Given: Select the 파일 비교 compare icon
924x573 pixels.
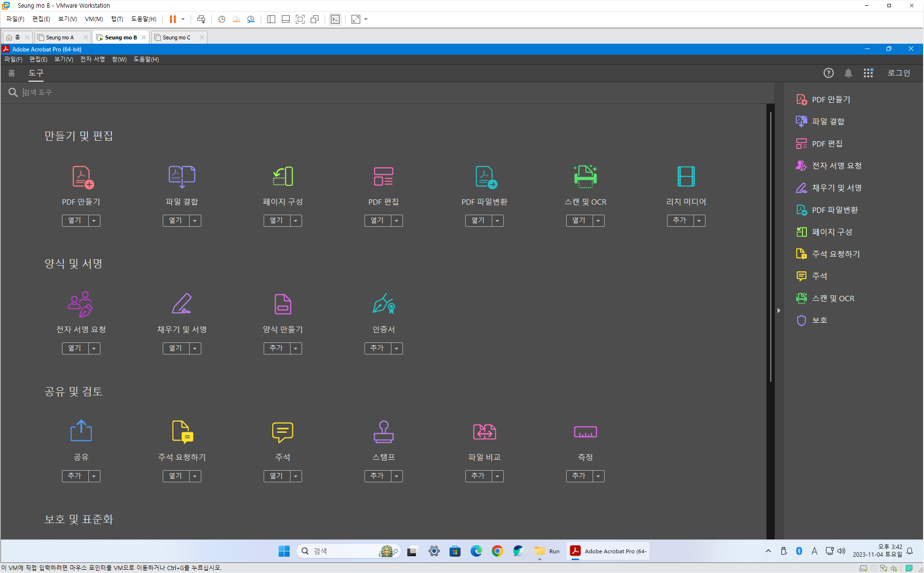Looking at the screenshot, I should click(484, 432).
